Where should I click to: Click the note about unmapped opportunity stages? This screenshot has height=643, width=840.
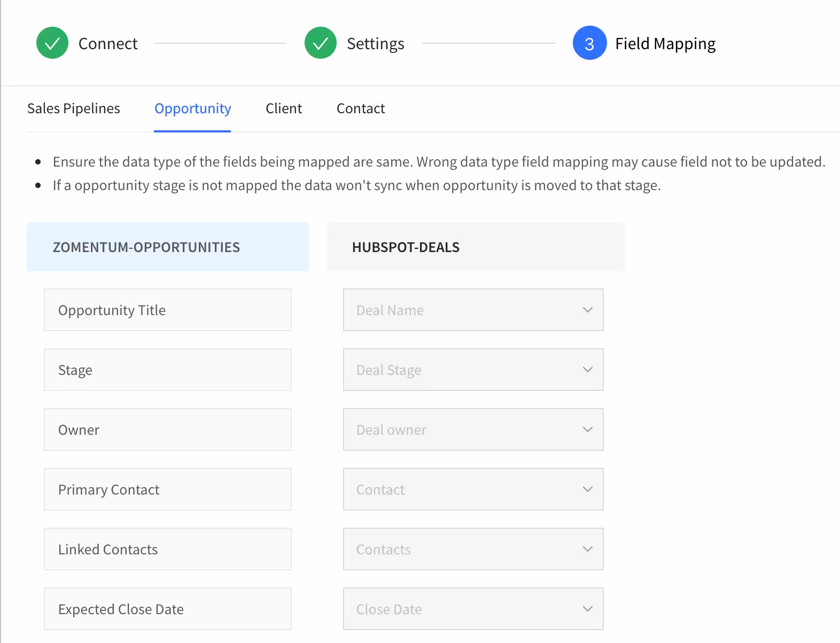tap(356, 185)
